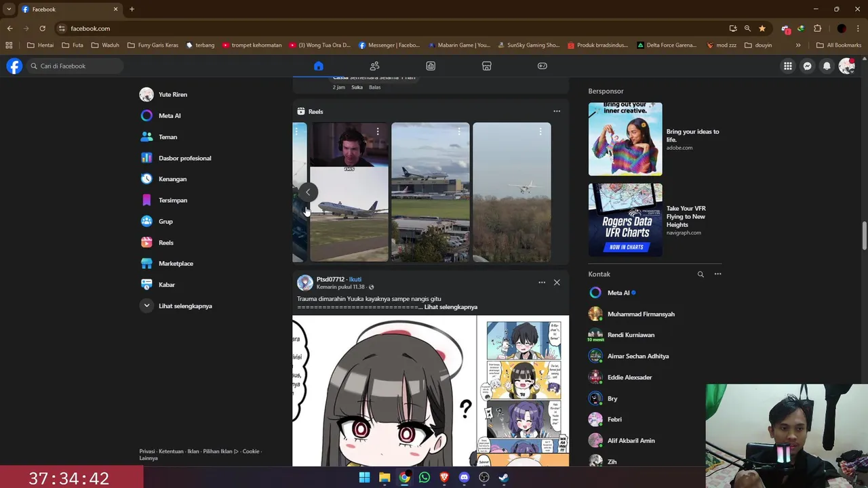
Task: Open All Bookmarks folder
Action: point(839,45)
